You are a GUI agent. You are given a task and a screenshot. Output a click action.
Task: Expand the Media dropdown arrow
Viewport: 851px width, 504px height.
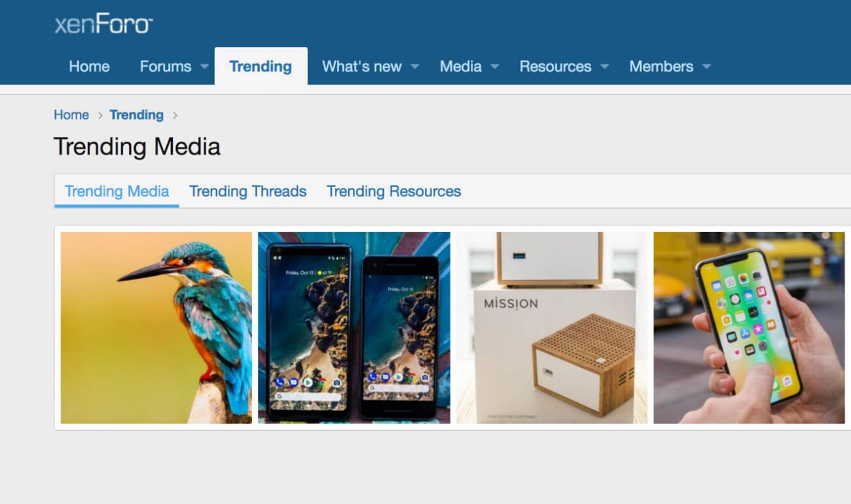(x=495, y=66)
